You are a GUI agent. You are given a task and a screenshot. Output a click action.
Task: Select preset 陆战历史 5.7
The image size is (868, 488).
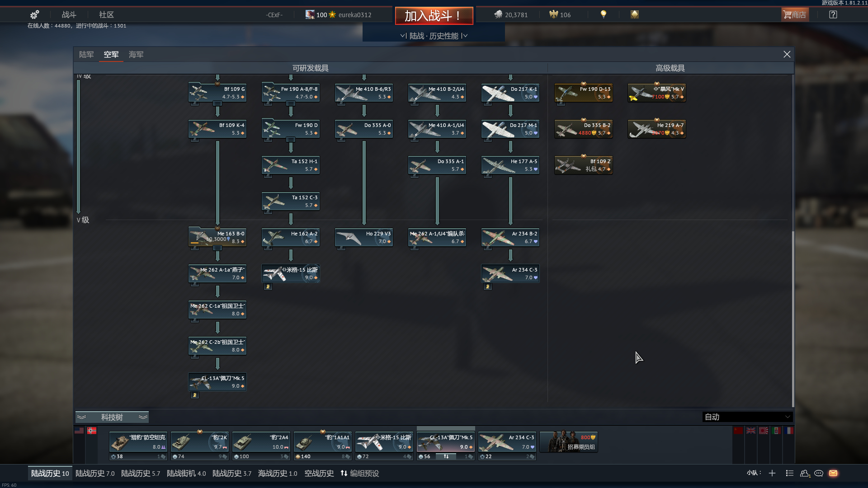141,473
